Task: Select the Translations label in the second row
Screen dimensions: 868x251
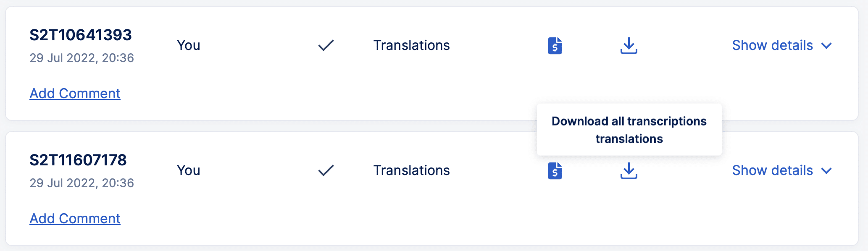Action: 411,170
